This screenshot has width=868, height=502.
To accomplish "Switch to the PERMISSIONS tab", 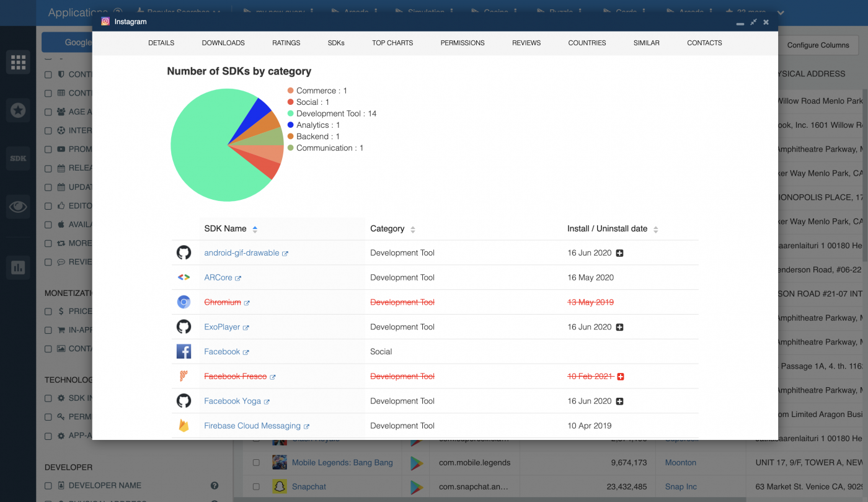I will [x=462, y=43].
